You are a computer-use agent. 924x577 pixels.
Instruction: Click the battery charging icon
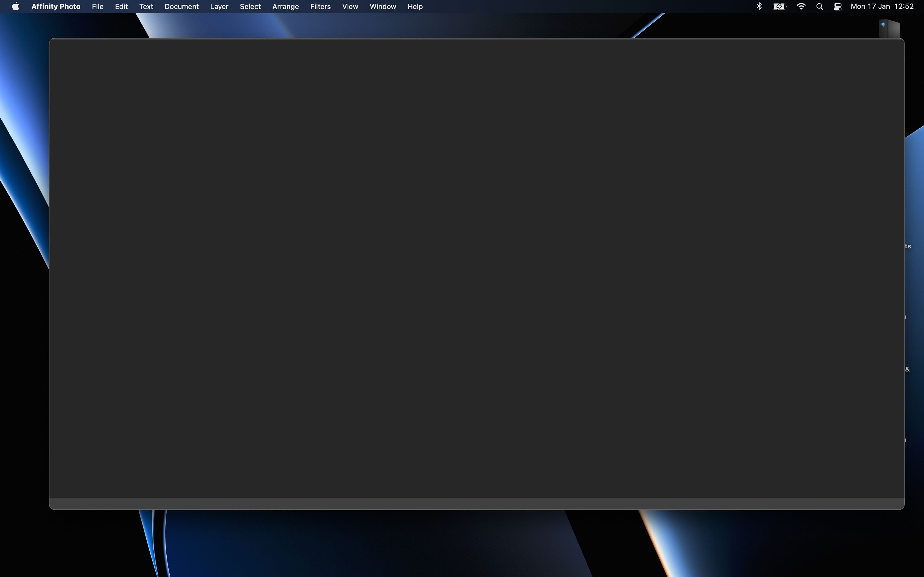click(x=779, y=7)
